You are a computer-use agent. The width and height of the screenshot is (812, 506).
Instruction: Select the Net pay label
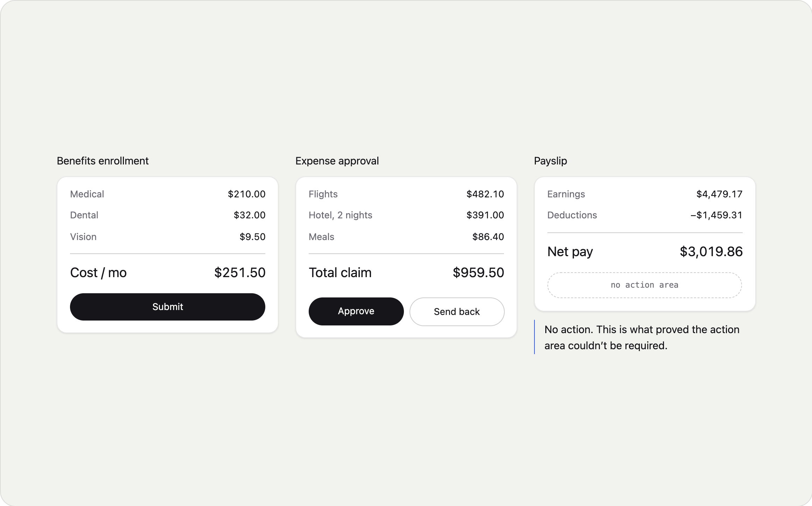click(x=570, y=252)
